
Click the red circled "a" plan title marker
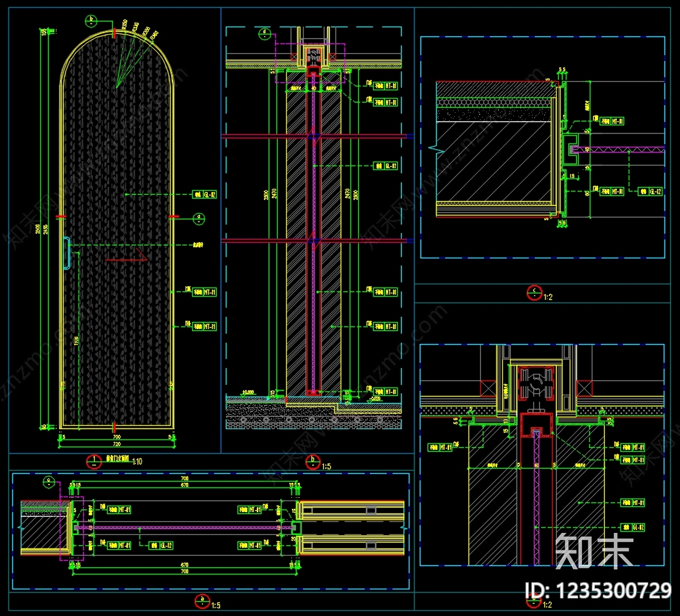(202, 601)
